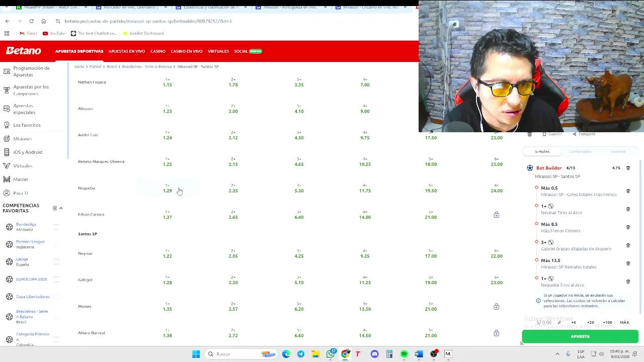Remove Gabriel Brazao Atajadas selection
644x362 pixels.
pos(628,245)
